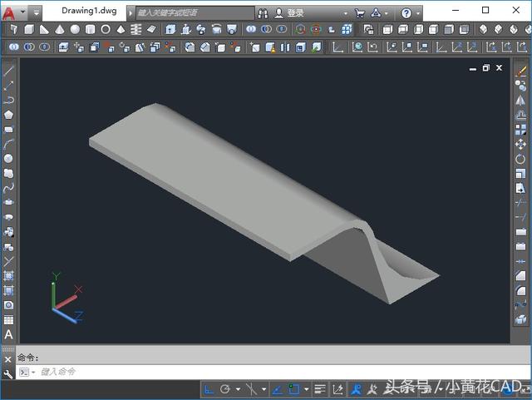The height and width of the screenshot is (400, 532).
Task: Choose the Arc drawing tool
Action: [8, 144]
